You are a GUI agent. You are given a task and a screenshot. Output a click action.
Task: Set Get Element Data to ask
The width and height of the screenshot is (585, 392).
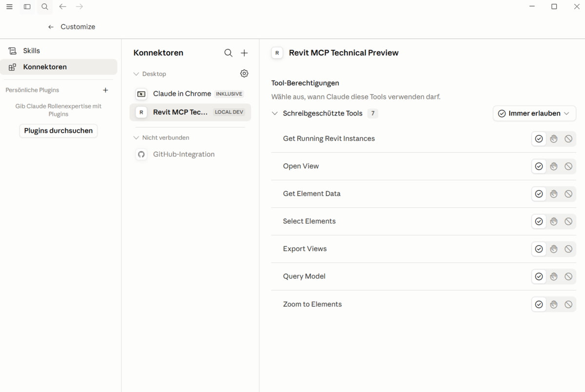click(x=553, y=194)
